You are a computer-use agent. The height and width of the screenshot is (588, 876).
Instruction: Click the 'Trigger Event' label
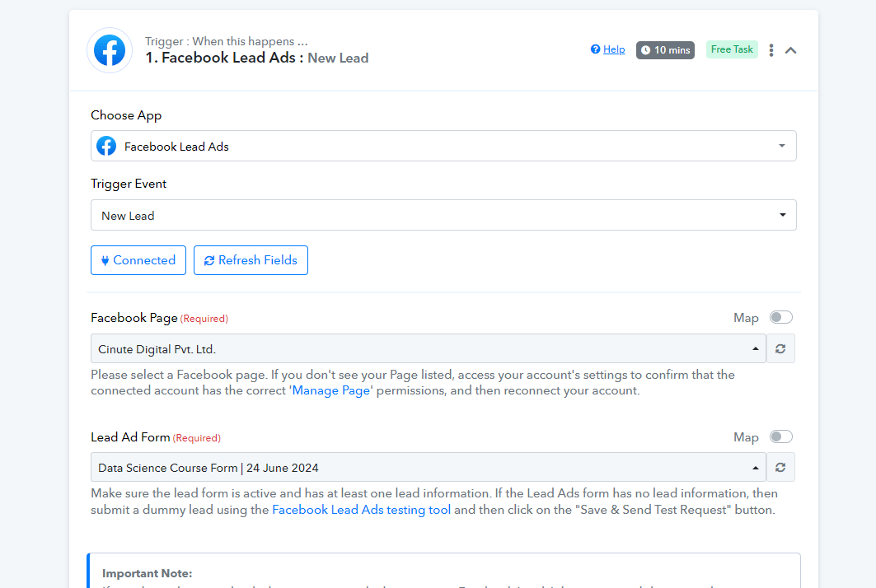(129, 184)
